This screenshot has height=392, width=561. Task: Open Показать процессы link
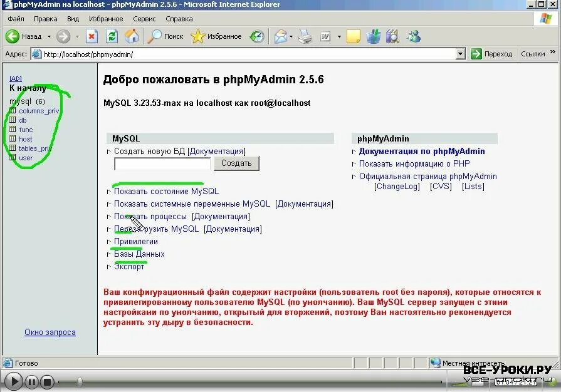tap(150, 217)
